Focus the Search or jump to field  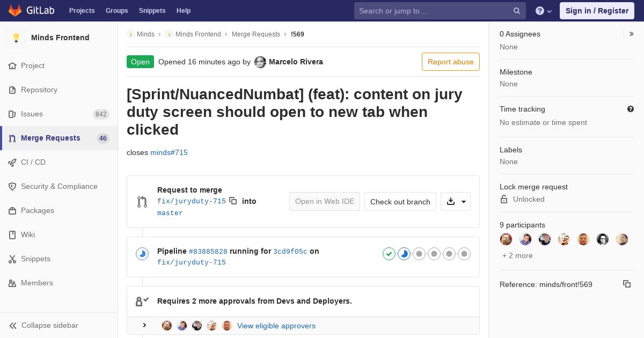(440, 11)
